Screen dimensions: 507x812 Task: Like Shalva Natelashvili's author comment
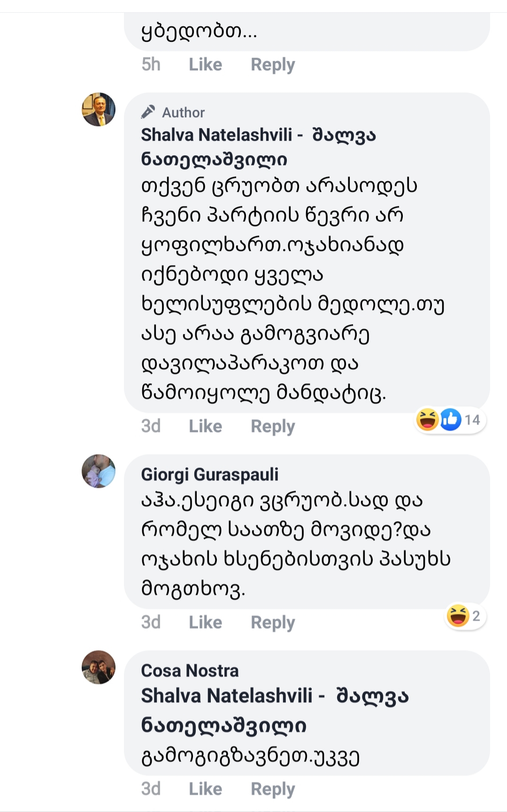tap(205, 426)
